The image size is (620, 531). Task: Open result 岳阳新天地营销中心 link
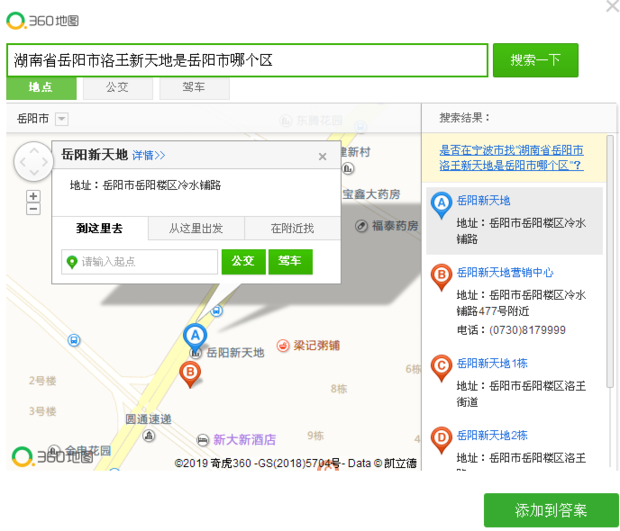point(505,272)
